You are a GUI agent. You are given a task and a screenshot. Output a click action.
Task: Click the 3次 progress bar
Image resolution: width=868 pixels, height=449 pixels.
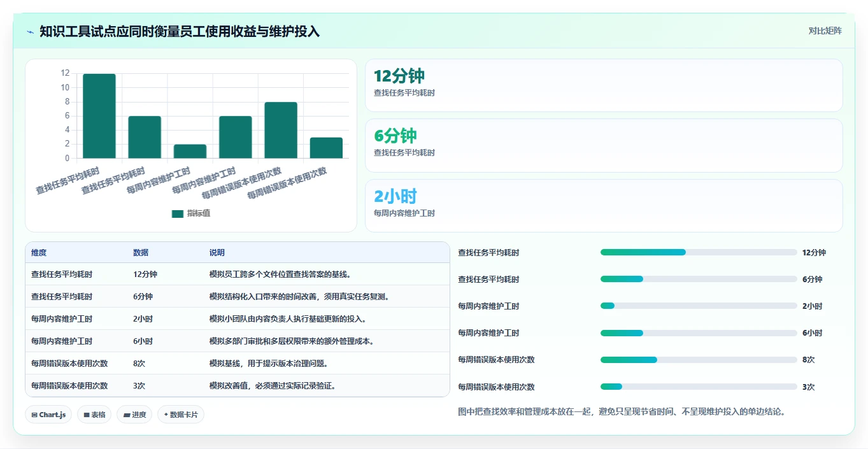pos(699,387)
